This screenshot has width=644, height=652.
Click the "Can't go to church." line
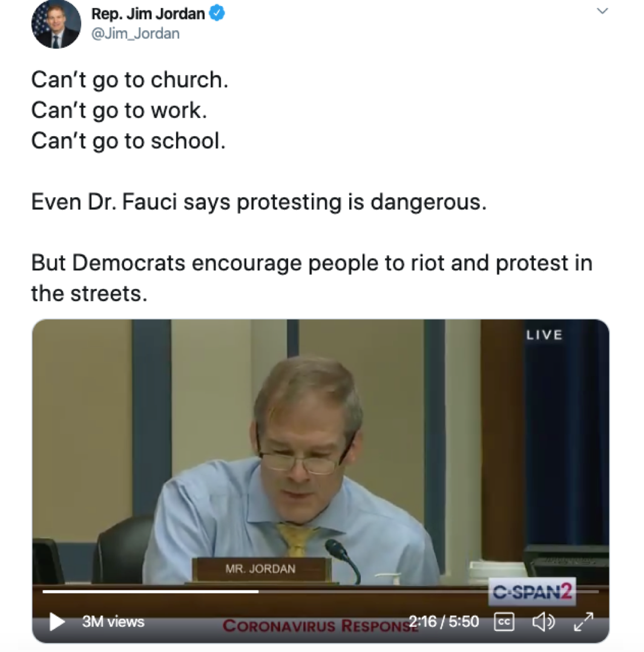click(x=130, y=80)
